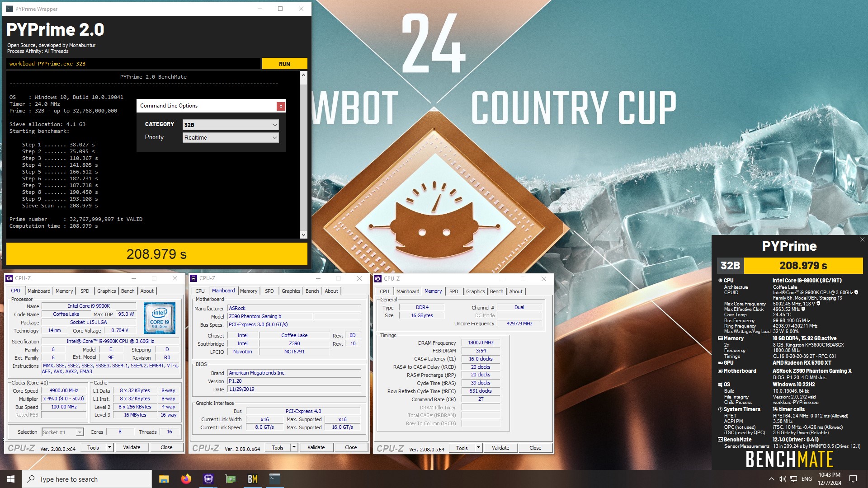Click the Max TDP value 95.0 W
868x488 pixels.
pos(126,314)
